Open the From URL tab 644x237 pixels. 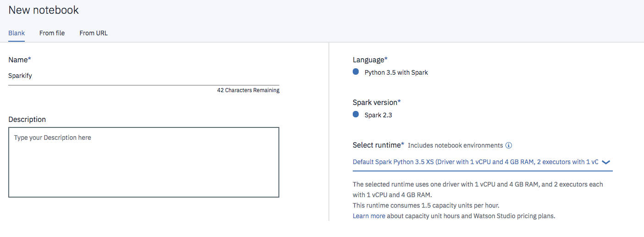(x=94, y=33)
